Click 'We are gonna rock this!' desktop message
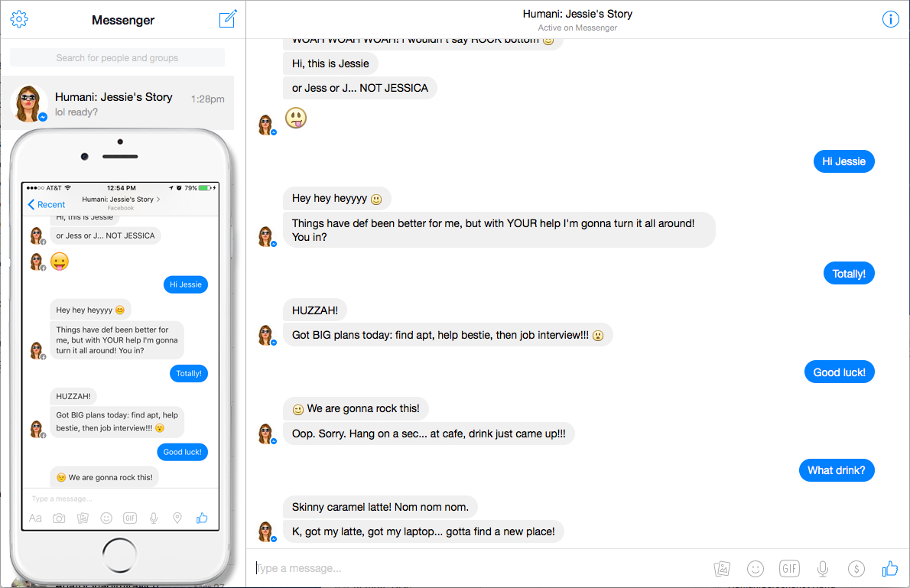The width and height of the screenshot is (910, 588). 356,408
